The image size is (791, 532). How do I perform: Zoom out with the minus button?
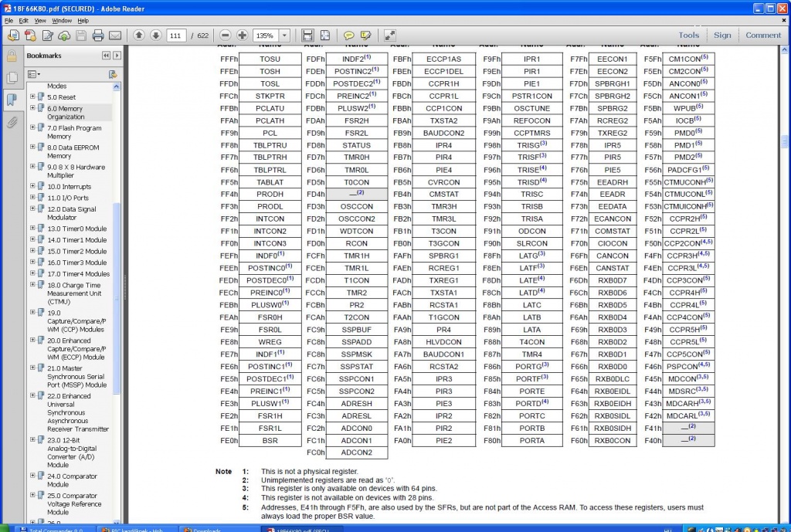click(226, 35)
